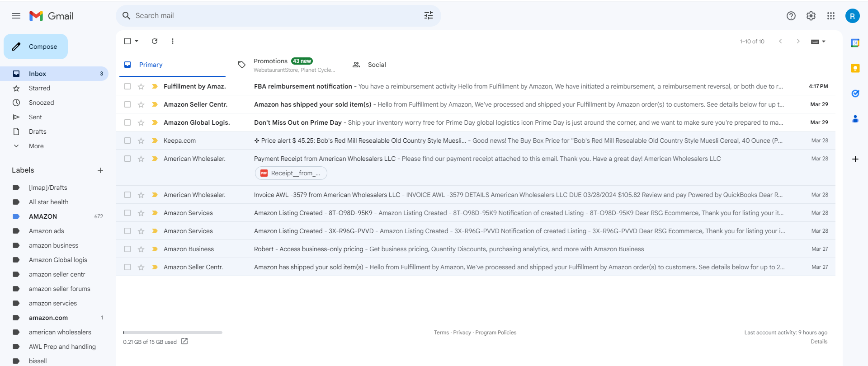The width and height of the screenshot is (868, 366).
Task: Open the Privacy link
Action: pos(462,333)
